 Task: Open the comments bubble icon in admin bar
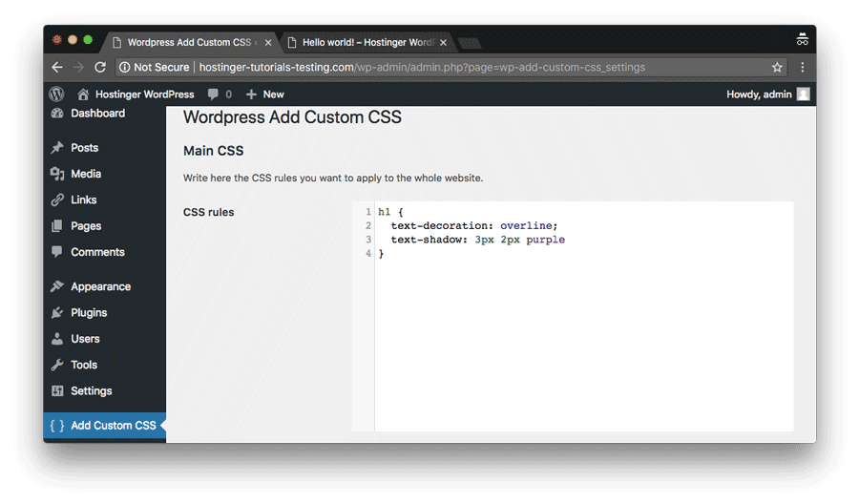[x=213, y=94]
